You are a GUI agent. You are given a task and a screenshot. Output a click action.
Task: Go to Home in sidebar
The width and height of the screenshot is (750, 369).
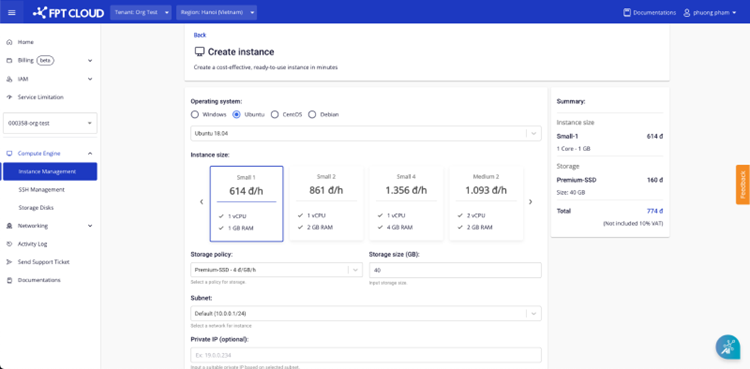26,42
